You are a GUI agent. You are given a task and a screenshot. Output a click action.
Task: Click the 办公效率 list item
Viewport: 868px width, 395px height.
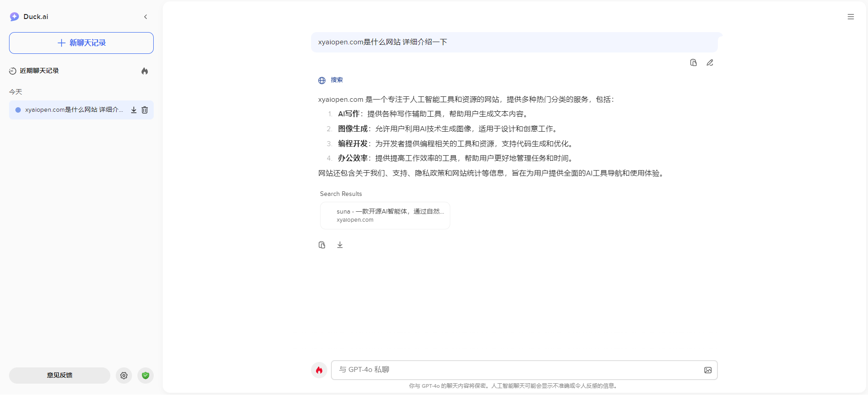pos(457,158)
